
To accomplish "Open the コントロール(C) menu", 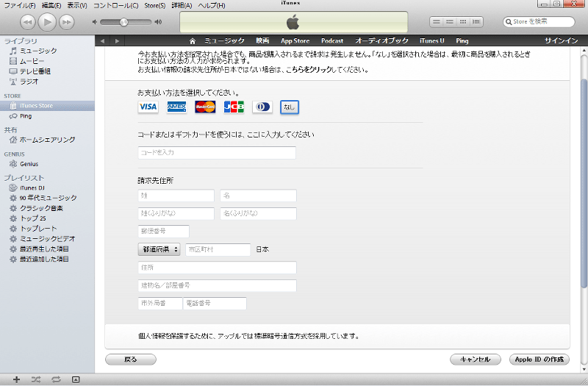I will 115,5.
